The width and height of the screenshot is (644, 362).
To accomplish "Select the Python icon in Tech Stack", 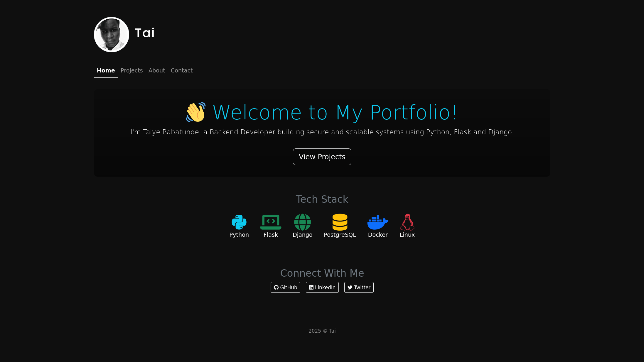I will coord(239,222).
